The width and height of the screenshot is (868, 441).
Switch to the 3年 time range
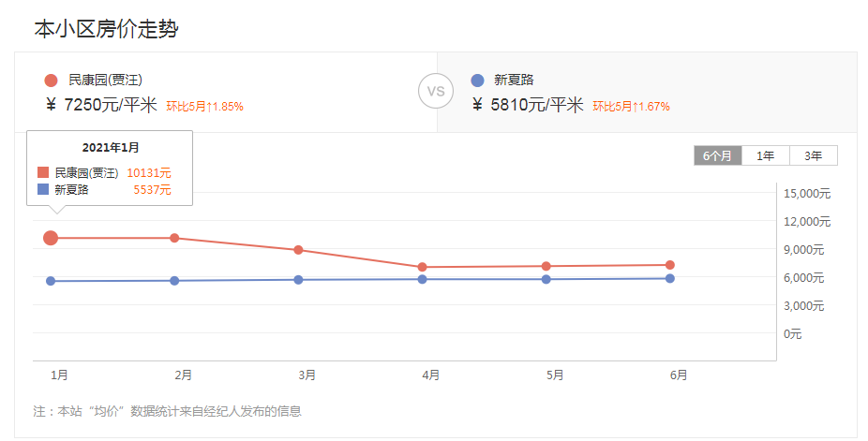813,156
